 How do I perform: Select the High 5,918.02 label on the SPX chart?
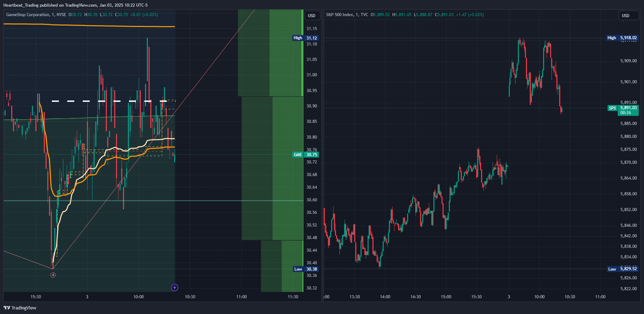click(x=622, y=38)
